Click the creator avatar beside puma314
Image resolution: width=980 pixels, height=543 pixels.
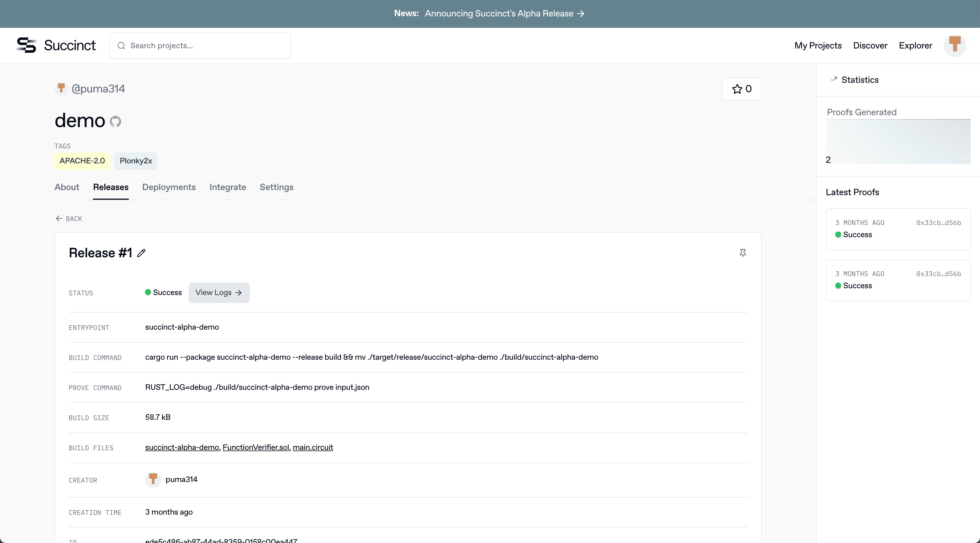click(x=153, y=479)
